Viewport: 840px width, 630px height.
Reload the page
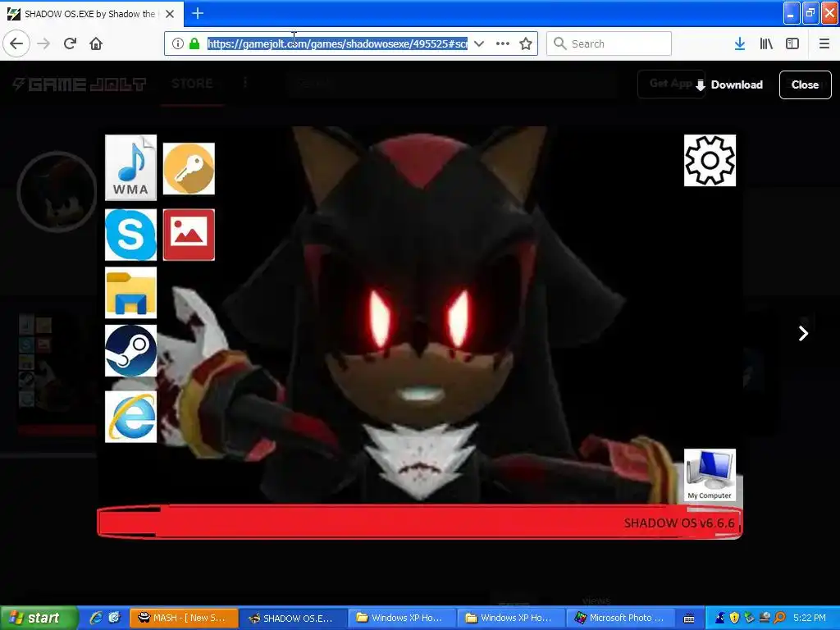(x=70, y=43)
